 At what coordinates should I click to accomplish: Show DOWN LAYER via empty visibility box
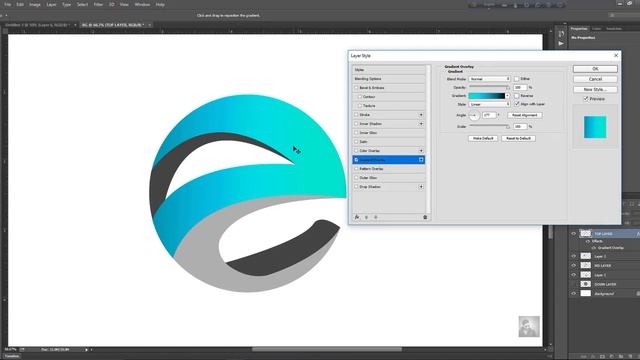pos(573,284)
